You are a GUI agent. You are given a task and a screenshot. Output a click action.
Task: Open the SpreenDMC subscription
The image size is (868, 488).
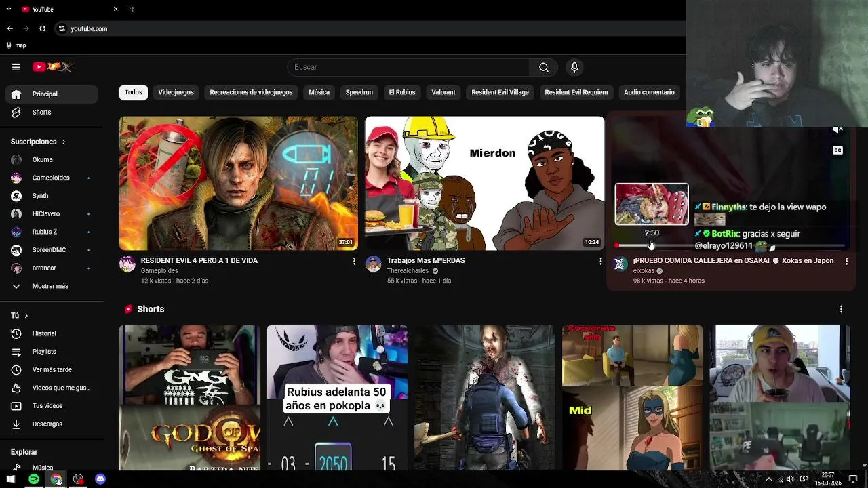coord(52,250)
